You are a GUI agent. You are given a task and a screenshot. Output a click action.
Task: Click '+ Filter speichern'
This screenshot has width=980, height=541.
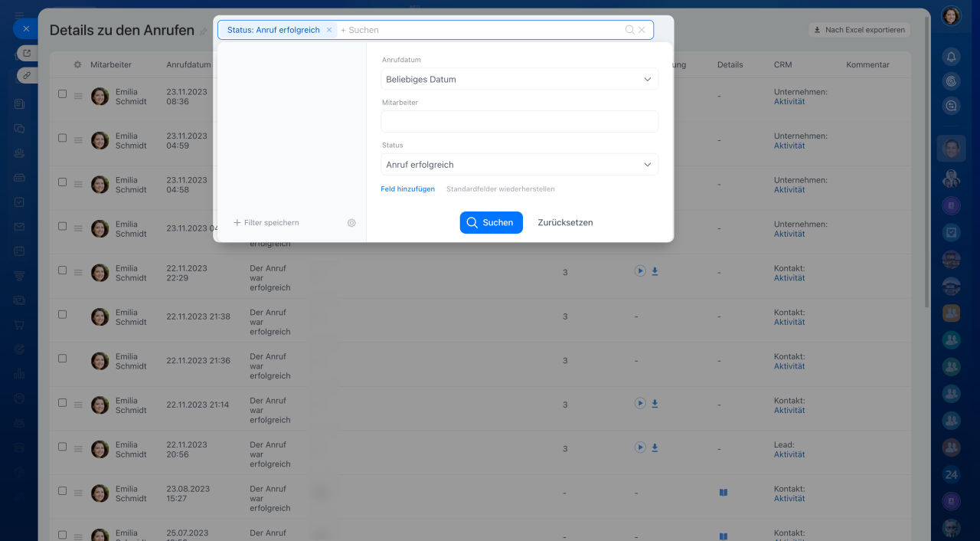pyautogui.click(x=266, y=222)
